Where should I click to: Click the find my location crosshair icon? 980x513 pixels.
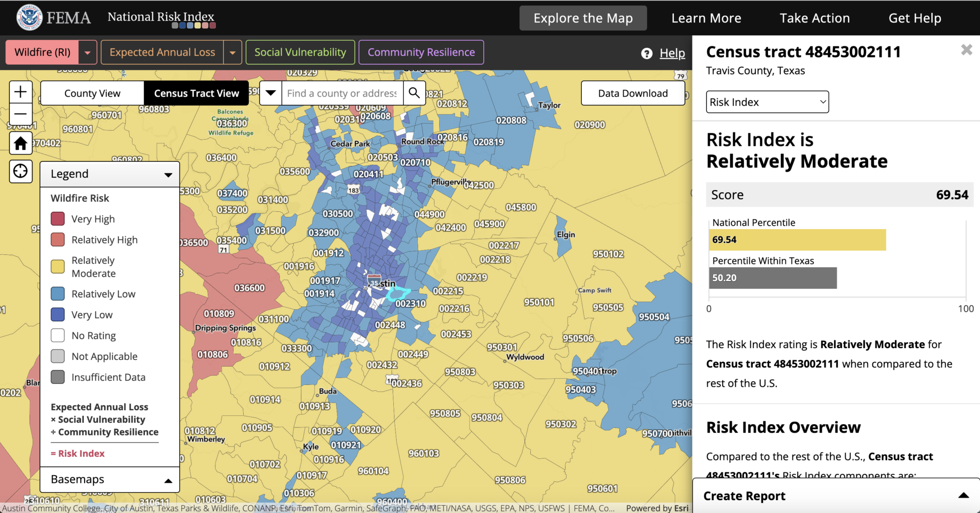point(21,171)
